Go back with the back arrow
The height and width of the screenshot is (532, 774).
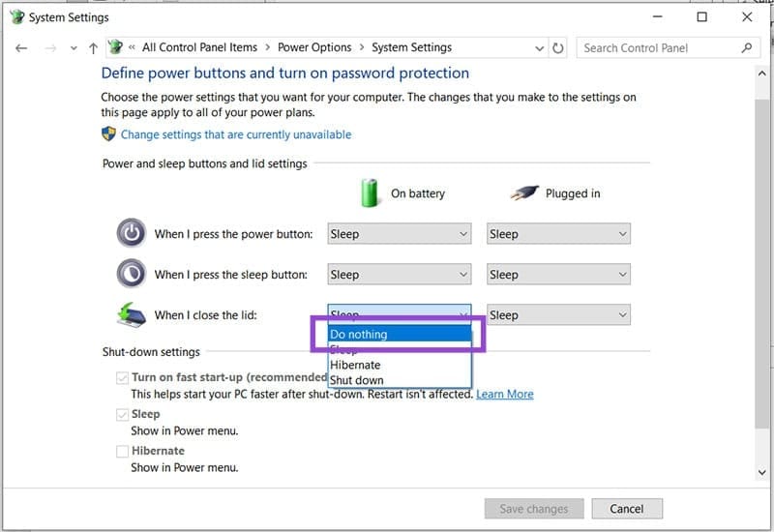21,47
